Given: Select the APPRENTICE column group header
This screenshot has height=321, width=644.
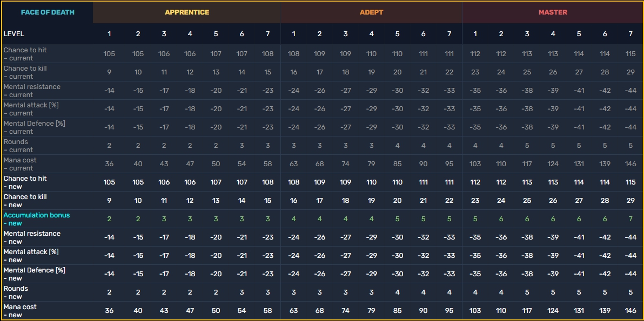Looking at the screenshot, I should click(x=187, y=12).
